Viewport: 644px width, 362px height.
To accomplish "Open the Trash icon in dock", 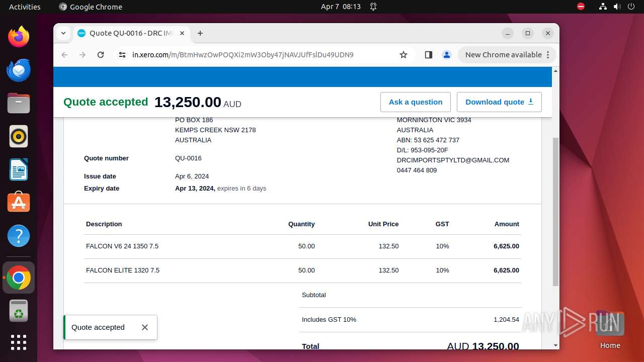I will pyautogui.click(x=19, y=311).
